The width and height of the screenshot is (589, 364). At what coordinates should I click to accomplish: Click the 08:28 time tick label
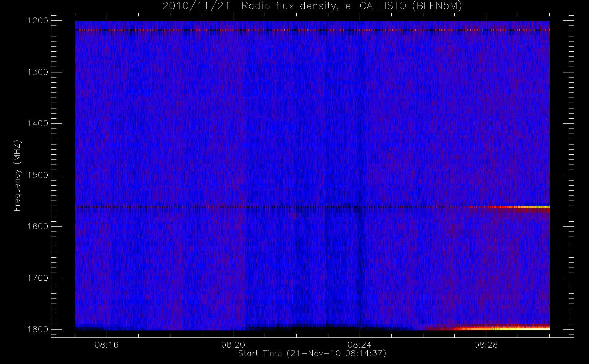point(486,345)
